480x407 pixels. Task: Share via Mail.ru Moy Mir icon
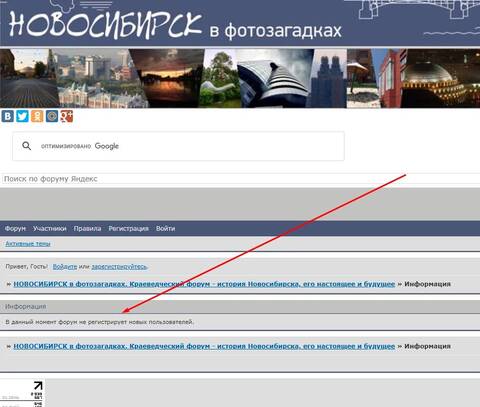pos(52,116)
